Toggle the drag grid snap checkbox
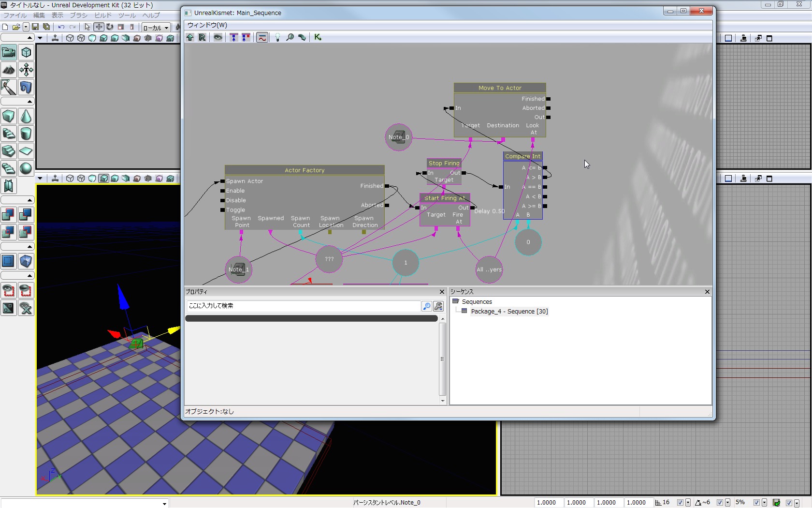The image size is (812, 508). tap(680, 503)
